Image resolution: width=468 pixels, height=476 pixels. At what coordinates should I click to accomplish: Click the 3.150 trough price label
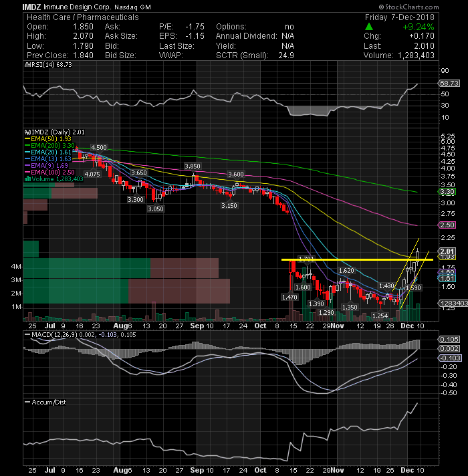(229, 205)
